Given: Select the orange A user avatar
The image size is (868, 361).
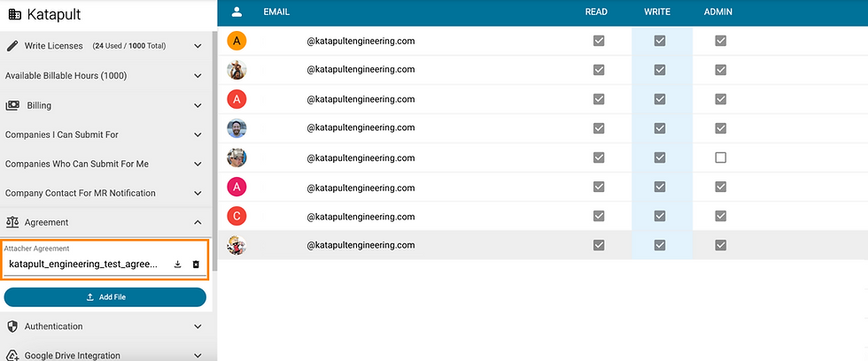Looking at the screenshot, I should [x=237, y=41].
